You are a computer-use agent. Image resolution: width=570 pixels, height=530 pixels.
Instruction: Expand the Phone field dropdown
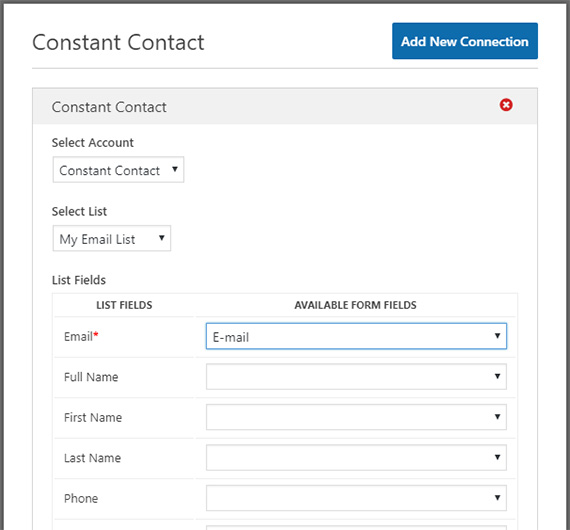click(356, 498)
